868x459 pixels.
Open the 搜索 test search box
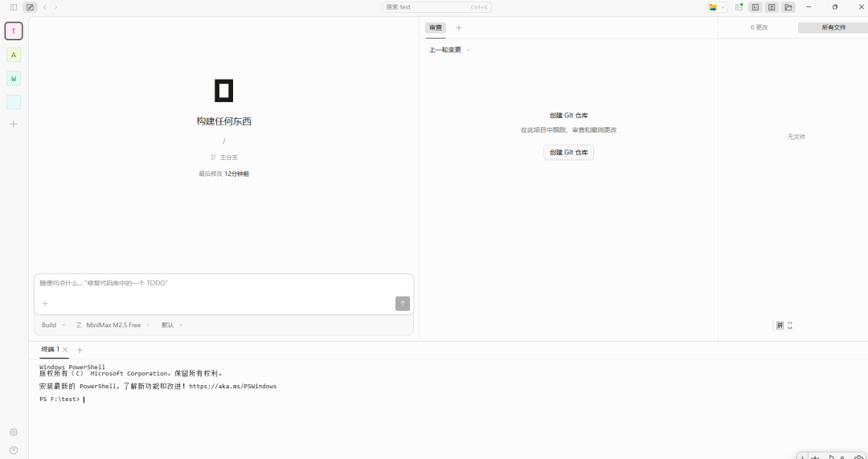pos(436,7)
